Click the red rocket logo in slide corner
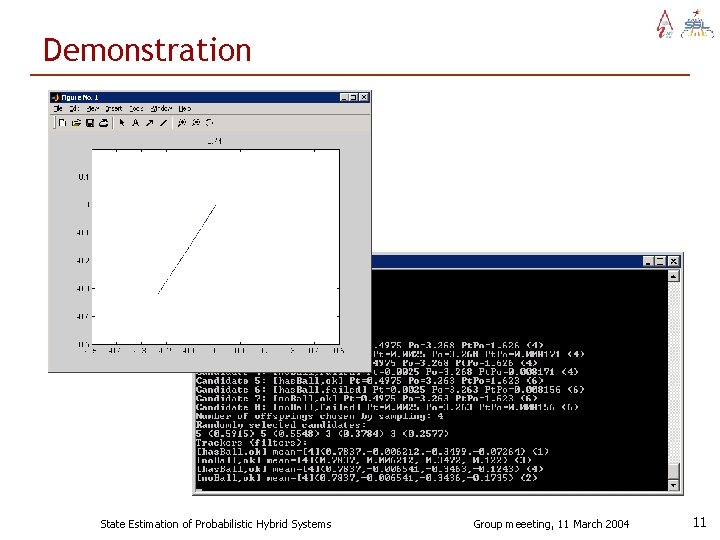The image size is (720, 540). click(x=665, y=24)
